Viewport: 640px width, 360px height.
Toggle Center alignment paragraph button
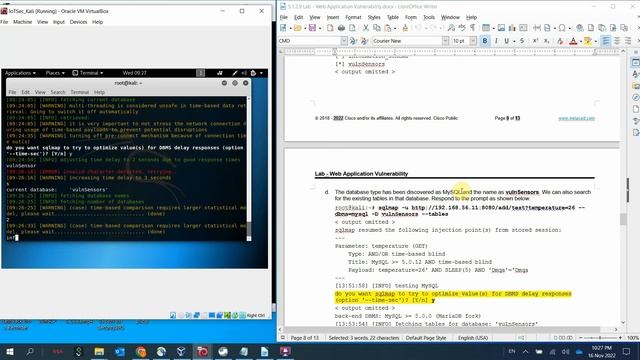point(617,41)
